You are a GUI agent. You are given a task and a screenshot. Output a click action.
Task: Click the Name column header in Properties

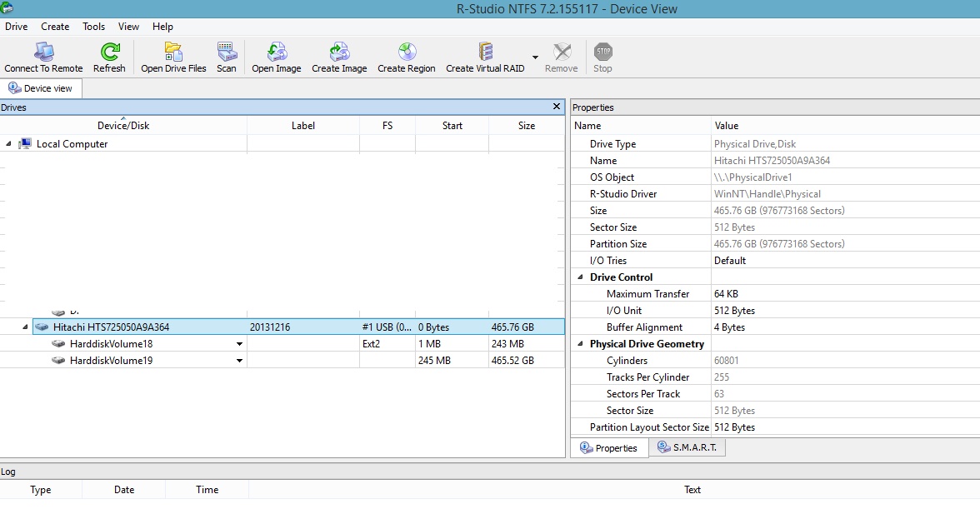pos(642,126)
